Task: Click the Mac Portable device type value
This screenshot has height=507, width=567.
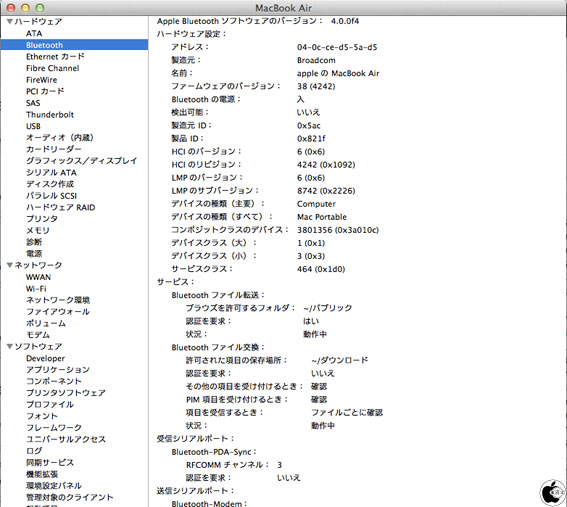Action: tap(321, 217)
